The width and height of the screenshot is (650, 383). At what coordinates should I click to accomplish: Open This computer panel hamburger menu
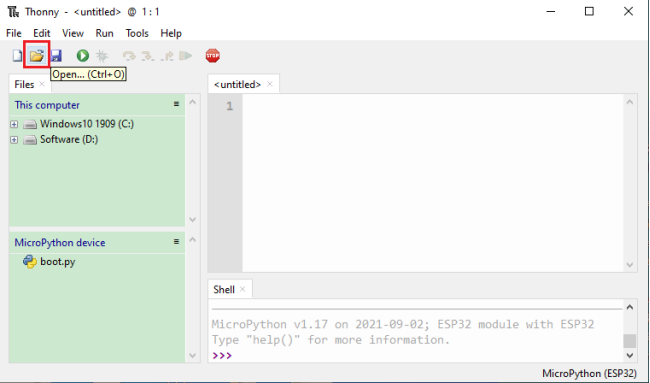click(x=176, y=104)
